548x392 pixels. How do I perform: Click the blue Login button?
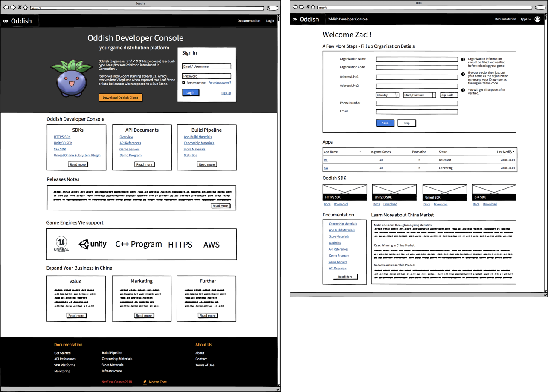191,92
